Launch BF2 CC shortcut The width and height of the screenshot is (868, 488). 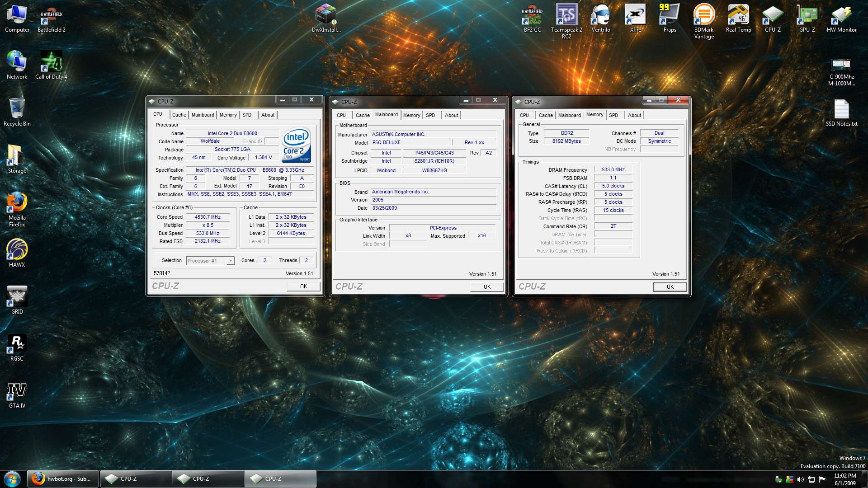point(532,19)
